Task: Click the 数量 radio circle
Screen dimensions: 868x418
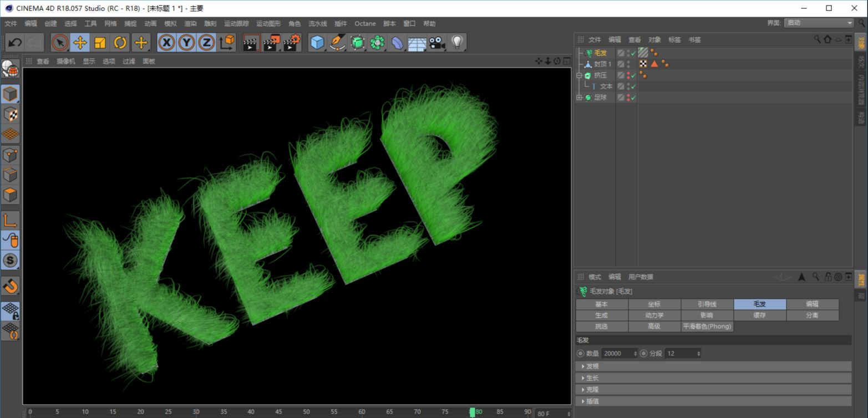Action: pyautogui.click(x=581, y=353)
